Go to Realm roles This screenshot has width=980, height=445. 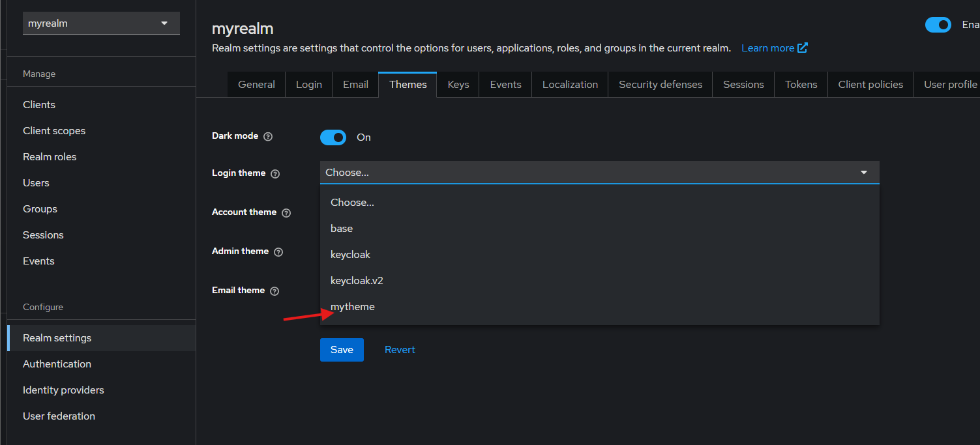point(102,157)
